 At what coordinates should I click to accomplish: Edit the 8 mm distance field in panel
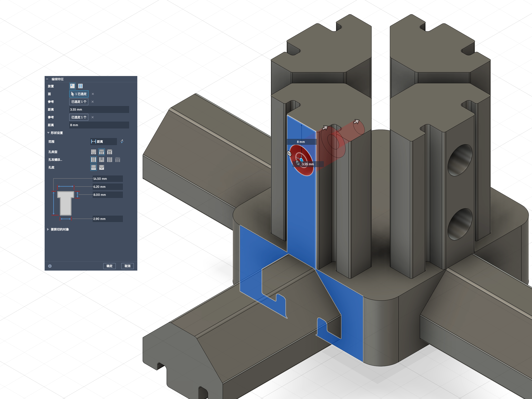click(x=99, y=125)
